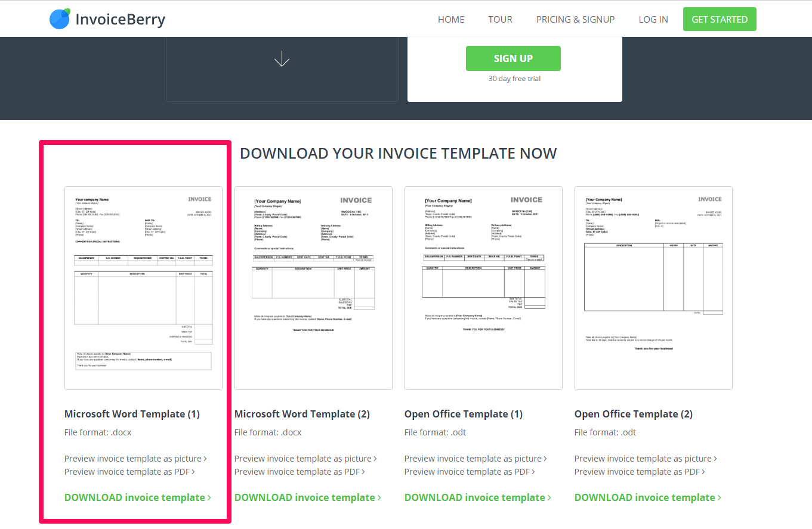This screenshot has height=529, width=812.
Task: Go to PRICING & SIGNUP page
Action: point(575,19)
